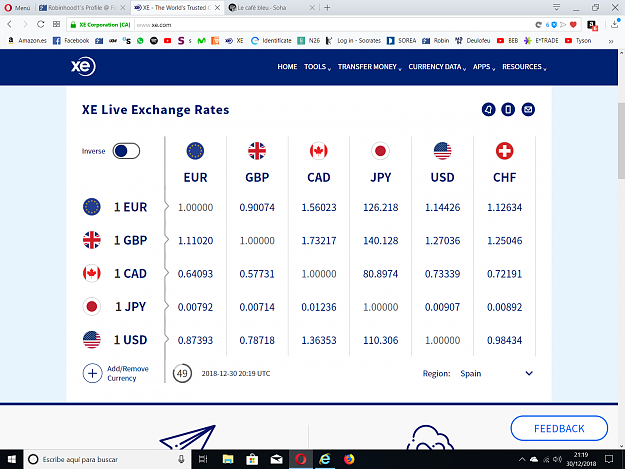Open the rate alert bell icon
The image size is (625, 469).
pos(488,110)
